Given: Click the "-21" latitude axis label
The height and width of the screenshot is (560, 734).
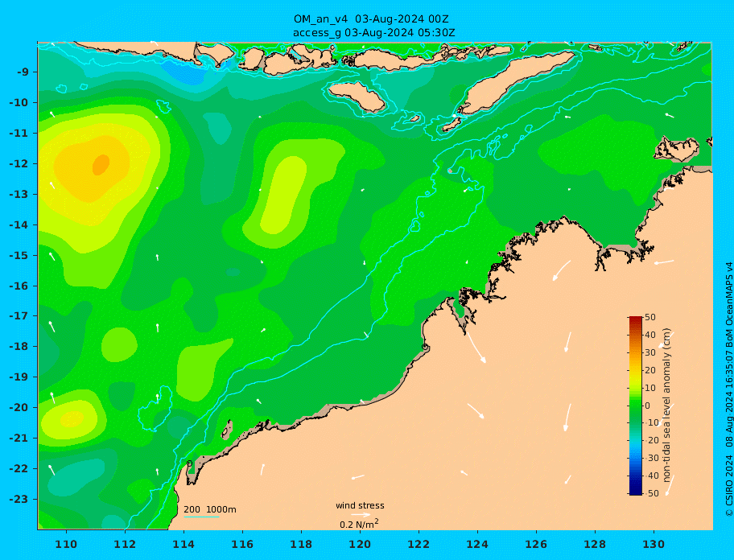Looking at the screenshot, I should point(19,439).
